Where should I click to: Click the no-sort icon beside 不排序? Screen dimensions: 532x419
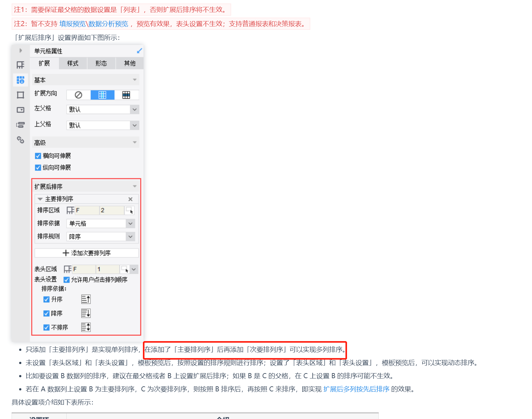pos(86,327)
